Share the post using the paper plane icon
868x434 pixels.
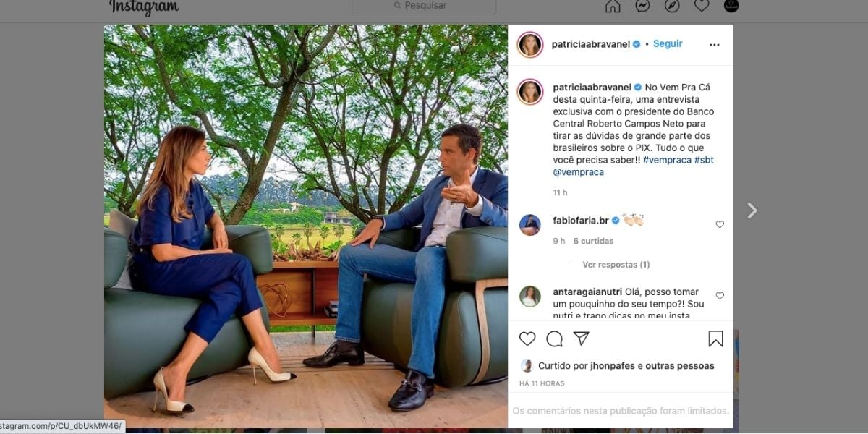pyautogui.click(x=581, y=337)
